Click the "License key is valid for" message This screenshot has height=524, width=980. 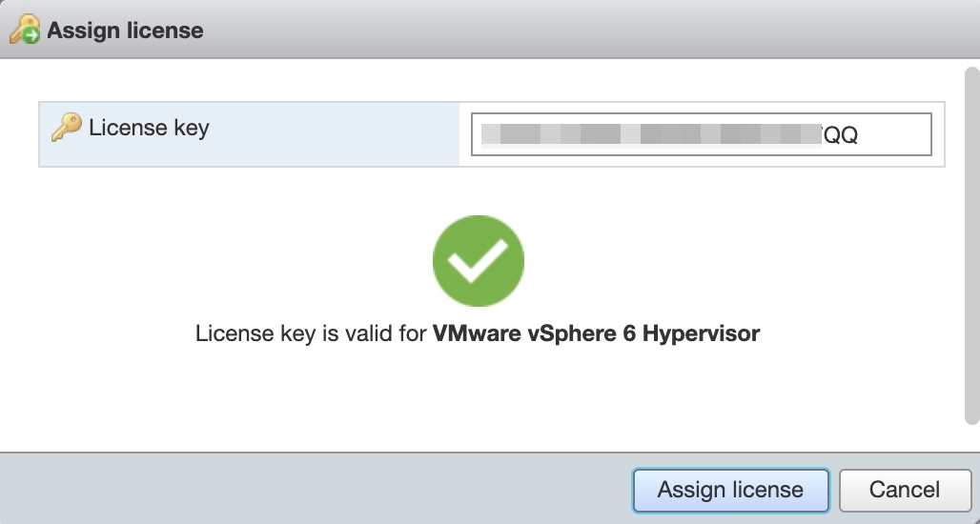(x=312, y=334)
